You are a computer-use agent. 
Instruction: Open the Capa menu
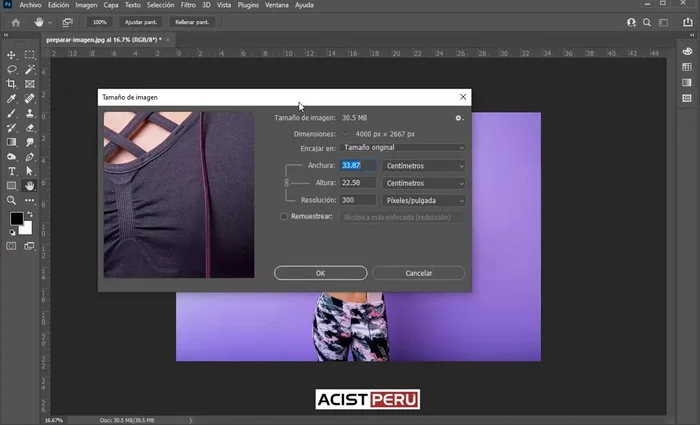tap(111, 5)
